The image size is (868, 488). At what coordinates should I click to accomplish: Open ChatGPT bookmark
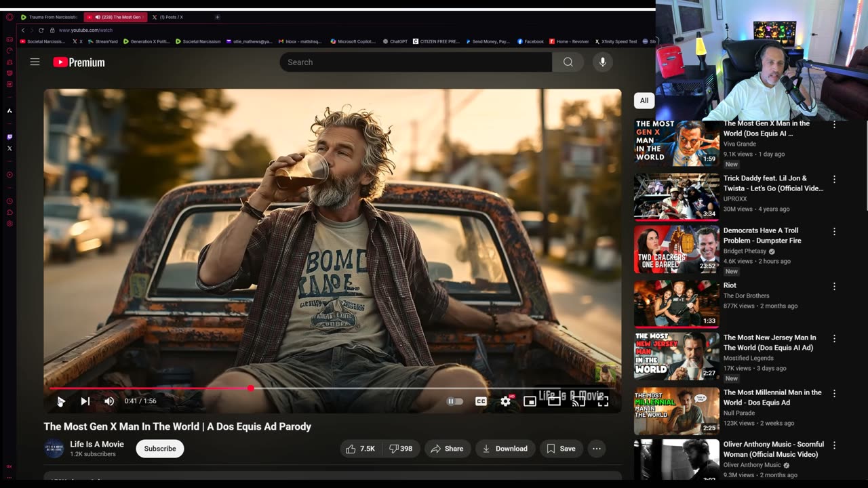(x=395, y=41)
